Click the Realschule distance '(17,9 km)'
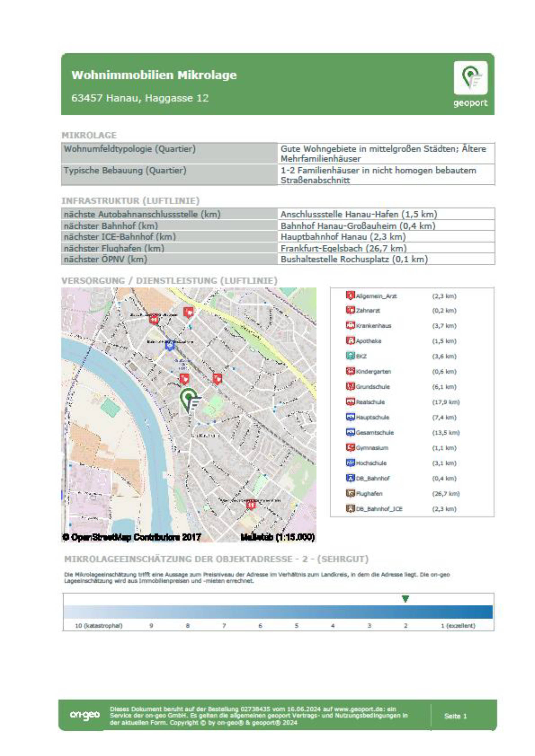 point(446,402)
